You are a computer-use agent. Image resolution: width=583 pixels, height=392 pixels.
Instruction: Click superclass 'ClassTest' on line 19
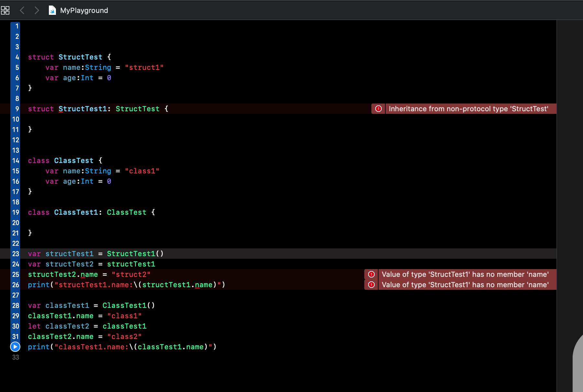(x=126, y=212)
